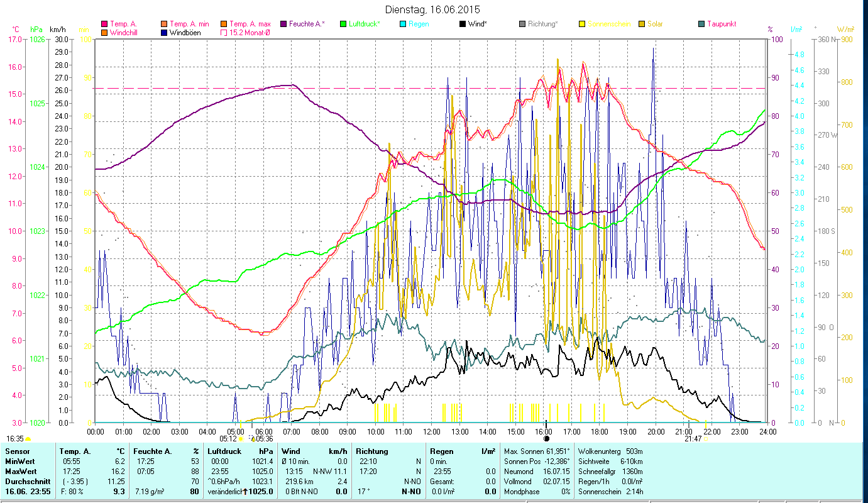868x503 pixels.
Task: Click the Neumond 16.07.15 entry
Action: pyautogui.click(x=537, y=471)
